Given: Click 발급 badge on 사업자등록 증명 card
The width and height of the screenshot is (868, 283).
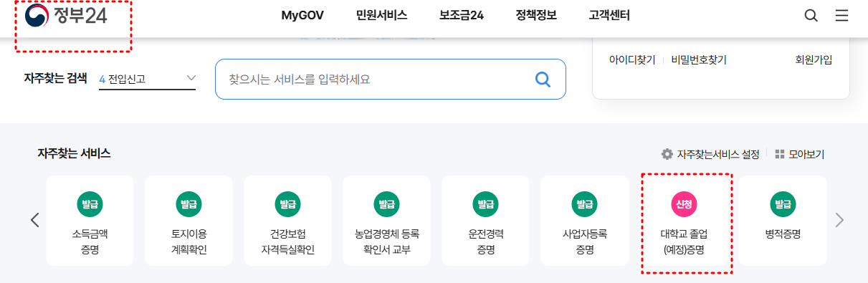Looking at the screenshot, I should (x=584, y=203).
